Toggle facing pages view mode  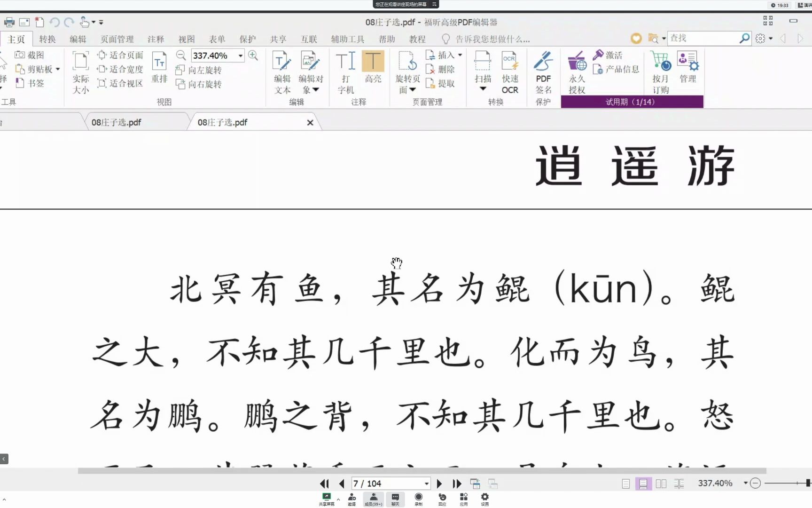(x=661, y=484)
